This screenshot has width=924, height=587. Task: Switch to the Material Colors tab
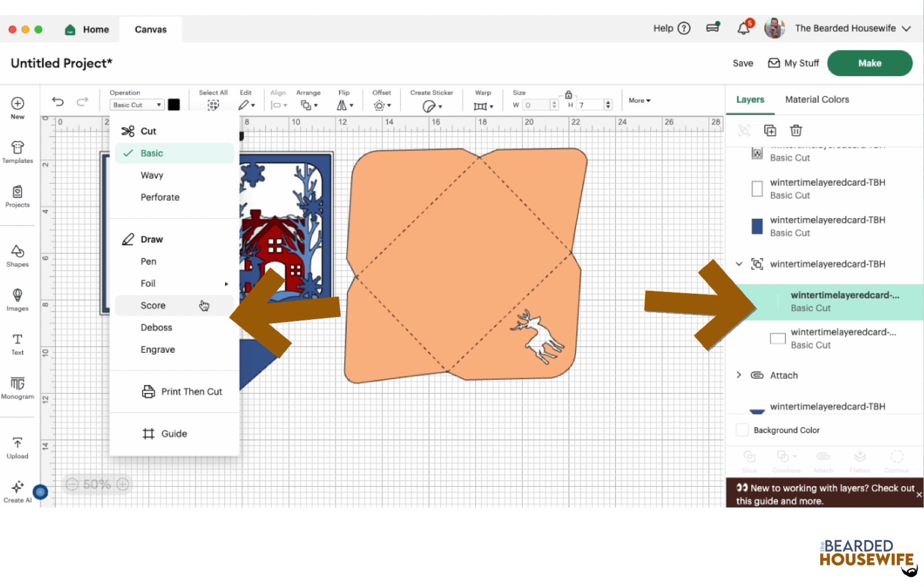coord(817,99)
